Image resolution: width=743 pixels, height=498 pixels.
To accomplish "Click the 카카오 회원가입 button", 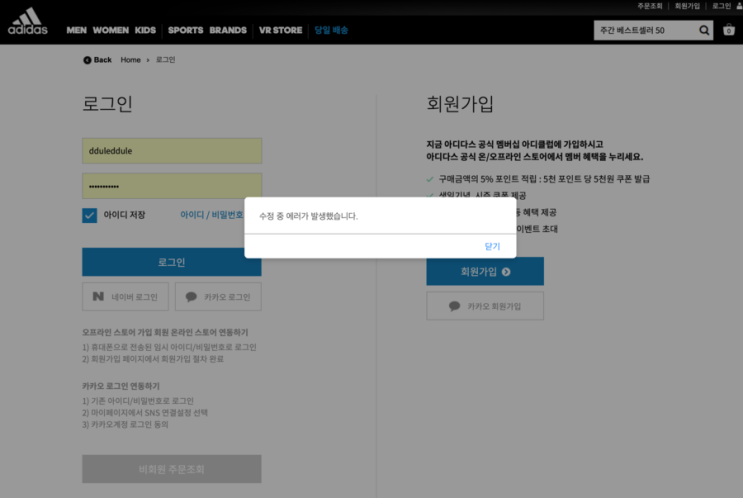I will [x=485, y=306].
